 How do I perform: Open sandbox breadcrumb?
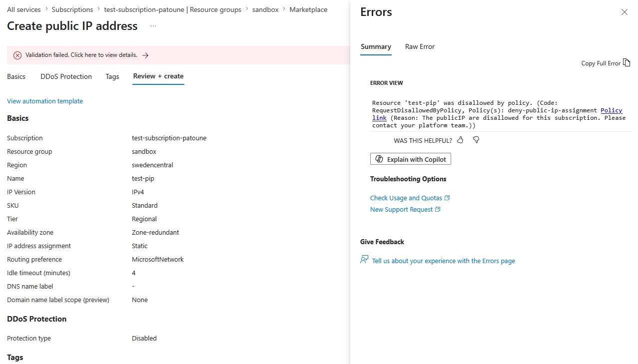[265, 9]
